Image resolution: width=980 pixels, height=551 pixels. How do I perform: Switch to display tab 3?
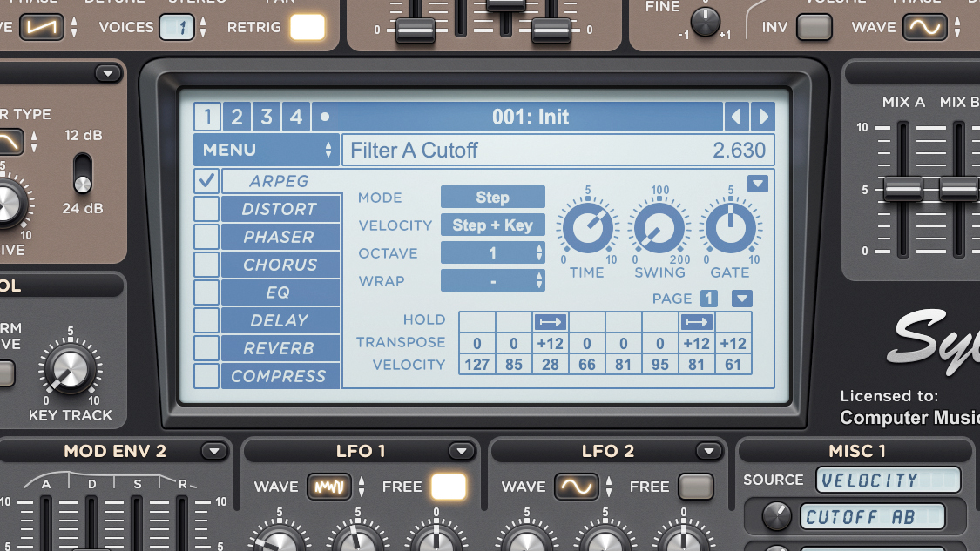(x=267, y=117)
